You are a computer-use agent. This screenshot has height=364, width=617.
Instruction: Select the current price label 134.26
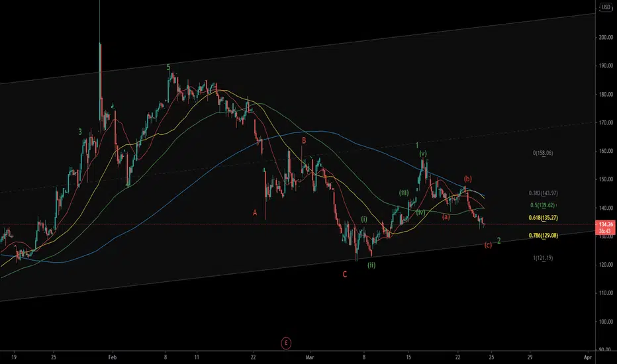606,224
